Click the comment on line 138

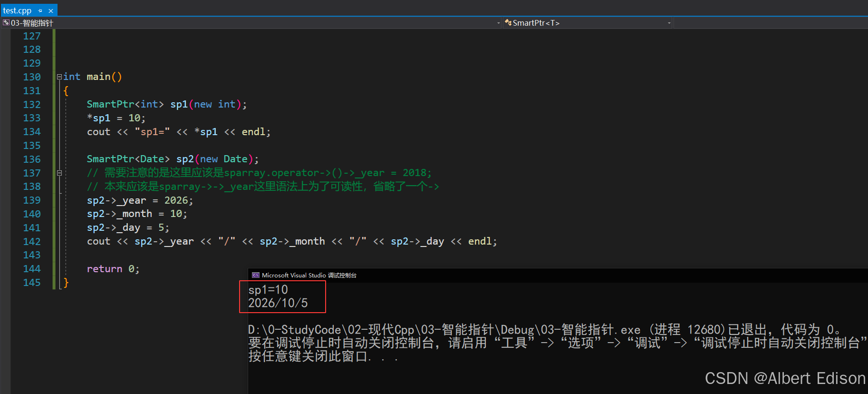point(263,187)
